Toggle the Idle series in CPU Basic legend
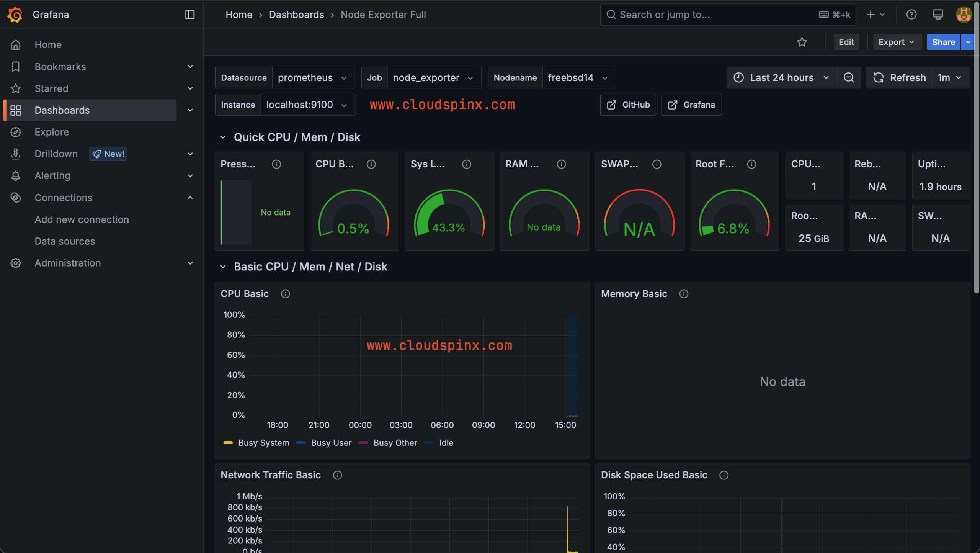This screenshot has height=553, width=980. pyautogui.click(x=446, y=443)
